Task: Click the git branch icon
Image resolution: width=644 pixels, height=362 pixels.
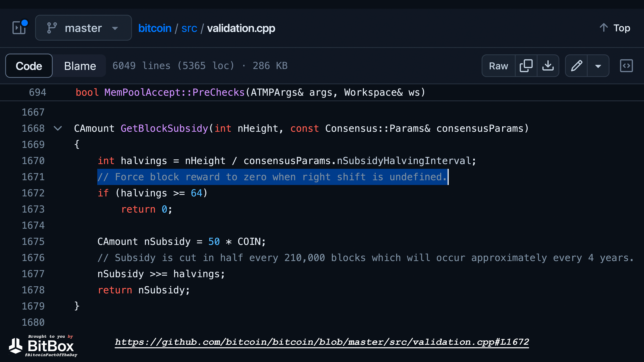Action: [52, 28]
